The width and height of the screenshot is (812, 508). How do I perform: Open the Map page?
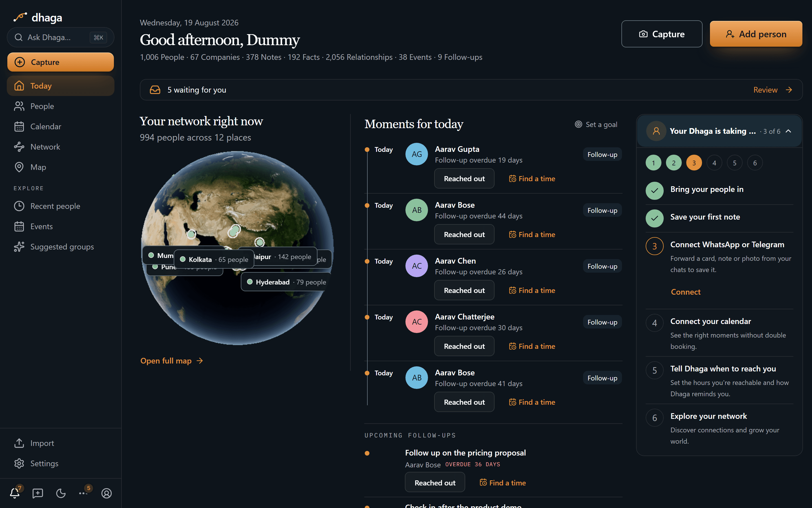pyautogui.click(x=60, y=167)
